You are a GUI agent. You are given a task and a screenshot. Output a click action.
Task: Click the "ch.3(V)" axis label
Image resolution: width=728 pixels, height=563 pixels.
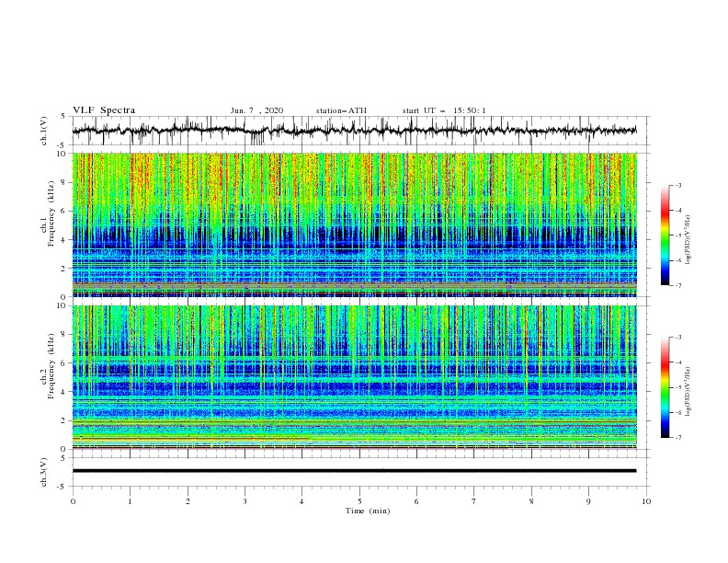(43, 472)
